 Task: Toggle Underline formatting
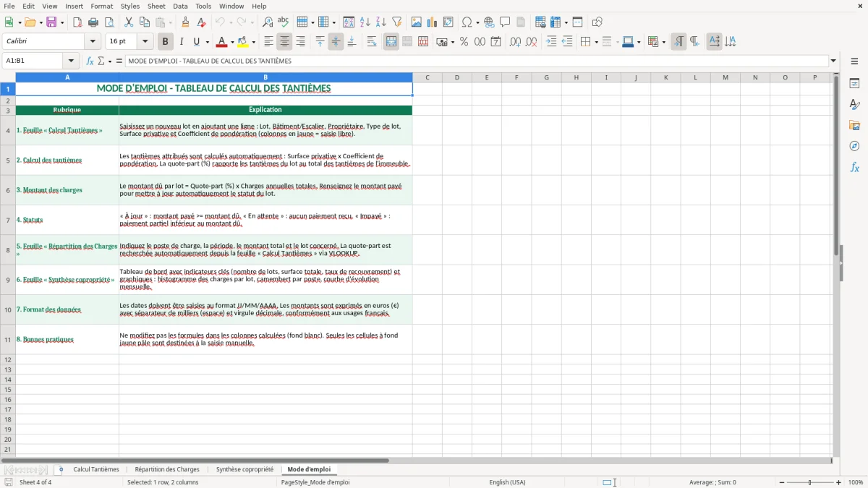click(196, 42)
